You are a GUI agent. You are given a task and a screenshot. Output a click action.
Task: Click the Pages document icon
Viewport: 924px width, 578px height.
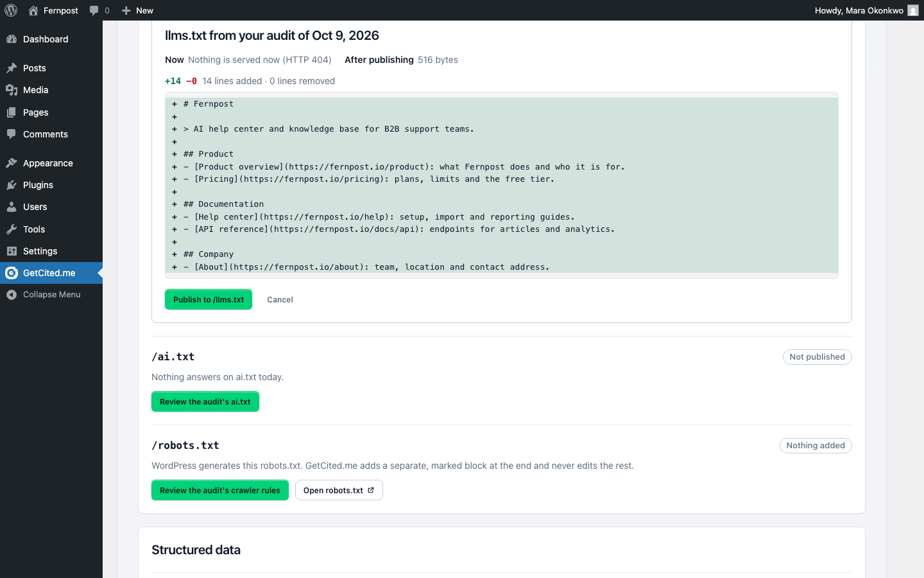[x=12, y=112]
